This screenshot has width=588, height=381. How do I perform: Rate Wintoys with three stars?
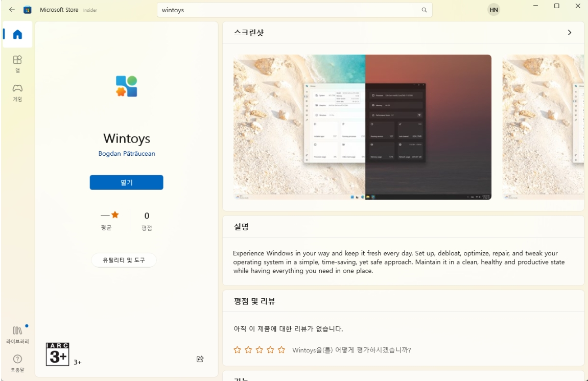(x=259, y=350)
